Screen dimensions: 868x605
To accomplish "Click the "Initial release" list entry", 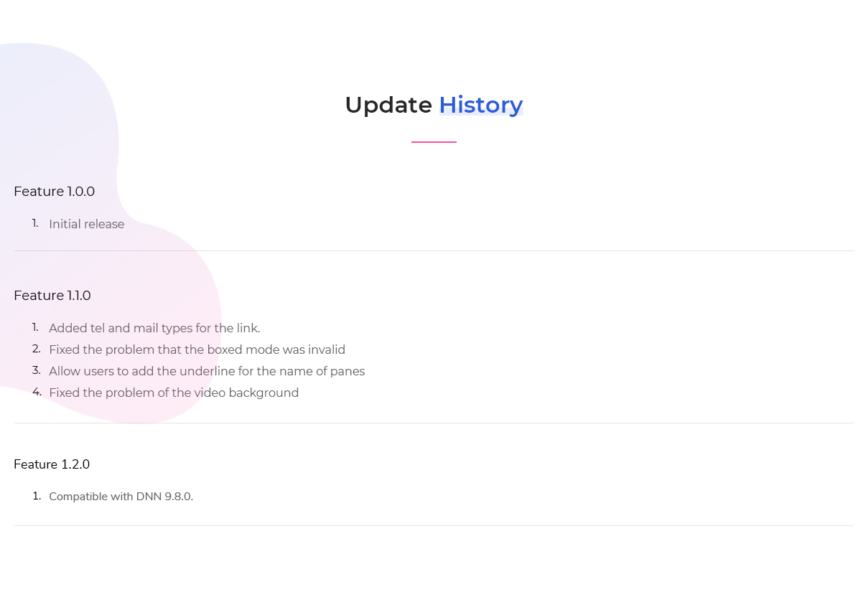I will click(x=86, y=224).
